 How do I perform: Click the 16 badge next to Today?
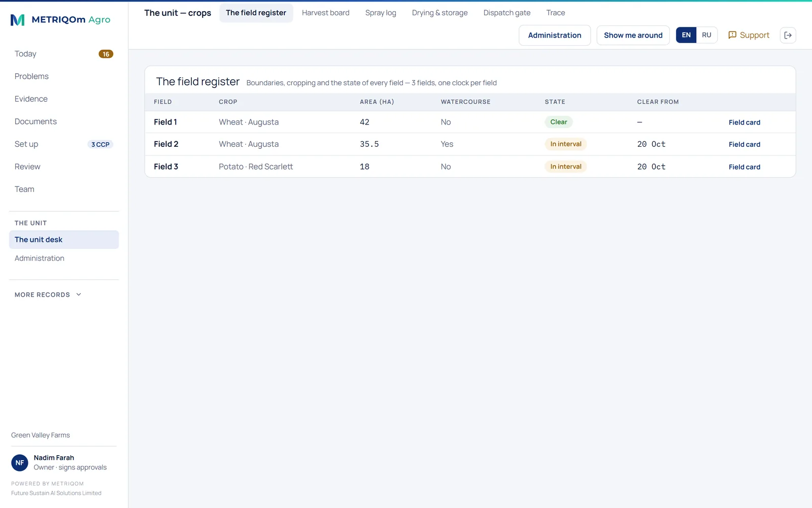tap(106, 54)
